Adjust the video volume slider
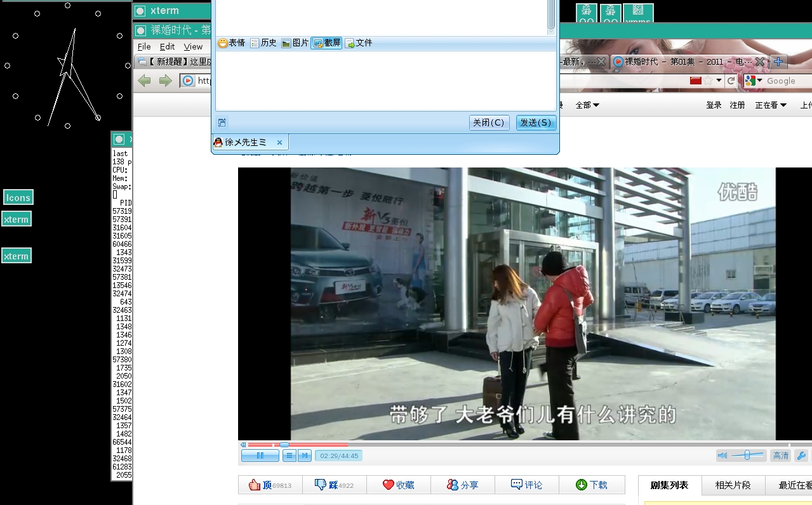812x505 pixels. coord(748,456)
